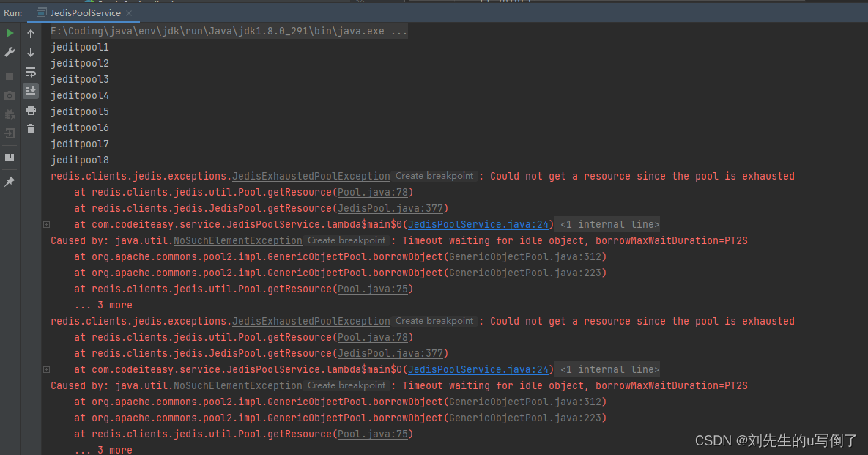Open JedisPoolService.java:24 link in the upper trace
The height and width of the screenshot is (455, 868).
[x=478, y=224]
